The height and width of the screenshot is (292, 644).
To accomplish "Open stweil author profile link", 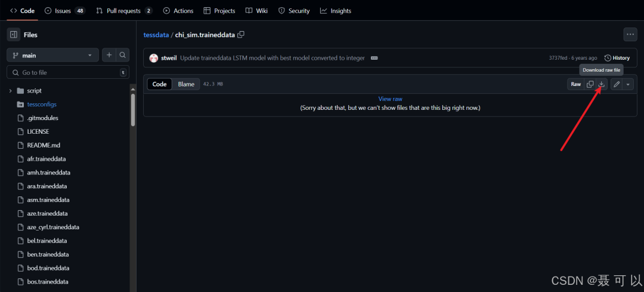I will click(x=169, y=58).
